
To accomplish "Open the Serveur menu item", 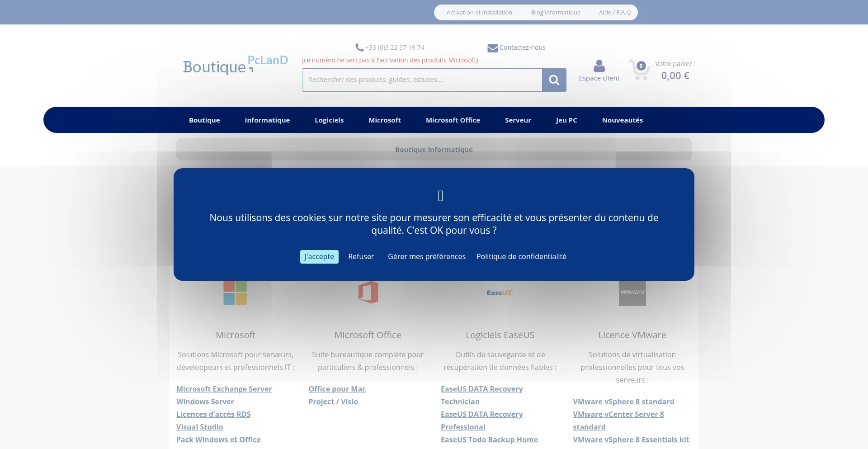I will [518, 120].
